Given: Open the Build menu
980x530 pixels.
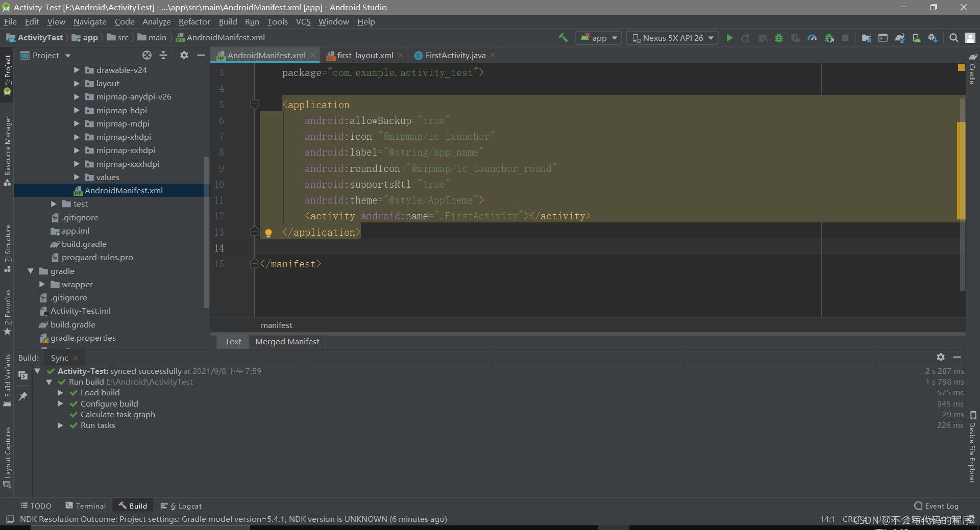Looking at the screenshot, I should (228, 21).
